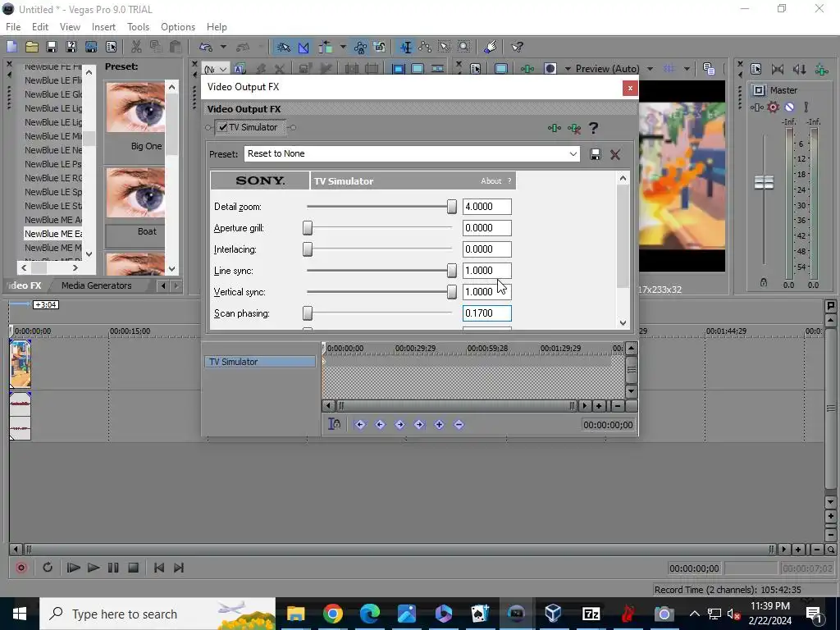Click the Plug-In Chain icon in FX dialog
Image resolution: width=840 pixels, height=630 pixels.
555,128
